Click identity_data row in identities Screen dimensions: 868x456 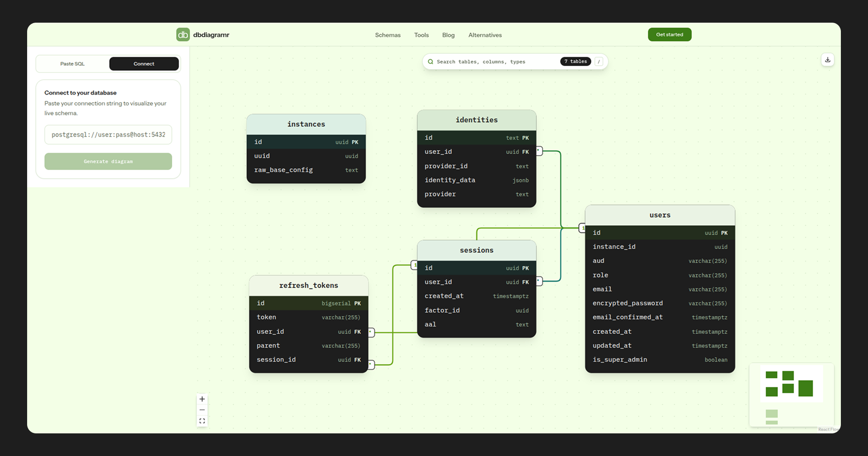(476, 180)
